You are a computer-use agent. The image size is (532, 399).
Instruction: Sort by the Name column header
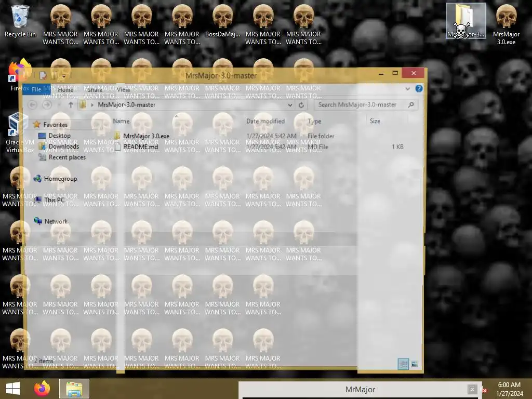121,121
